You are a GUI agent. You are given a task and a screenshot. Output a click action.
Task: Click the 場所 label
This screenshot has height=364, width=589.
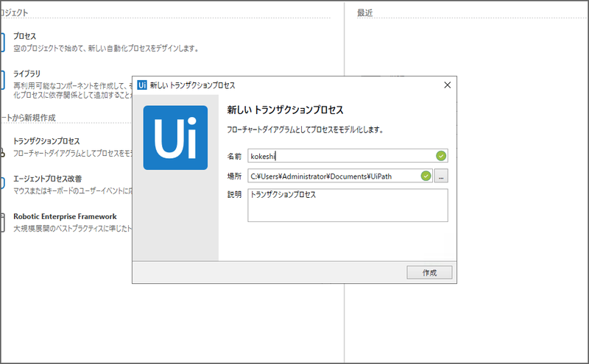[234, 176]
